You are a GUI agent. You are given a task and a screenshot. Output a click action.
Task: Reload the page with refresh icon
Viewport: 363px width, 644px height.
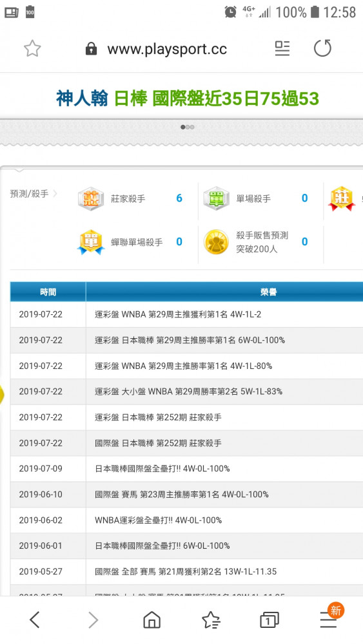(322, 48)
